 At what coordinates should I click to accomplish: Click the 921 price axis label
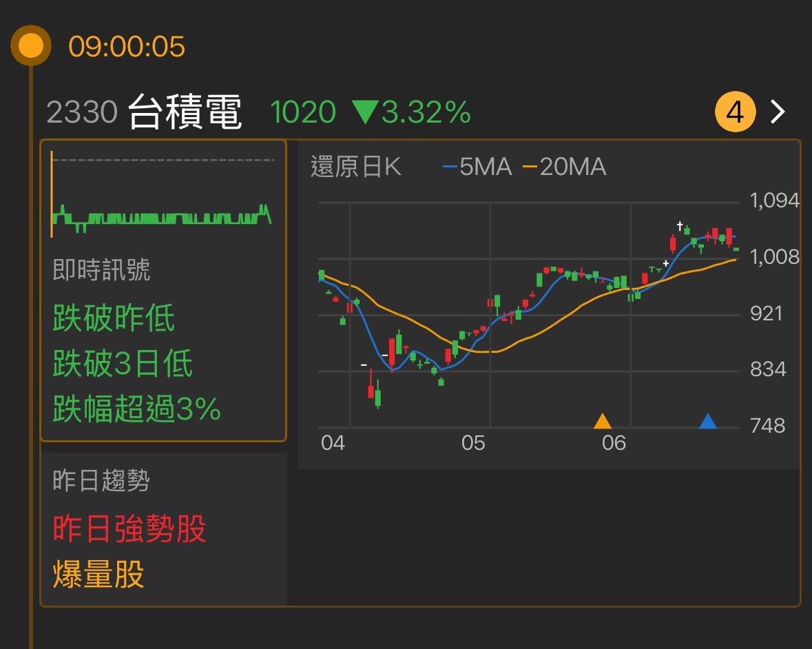[766, 313]
